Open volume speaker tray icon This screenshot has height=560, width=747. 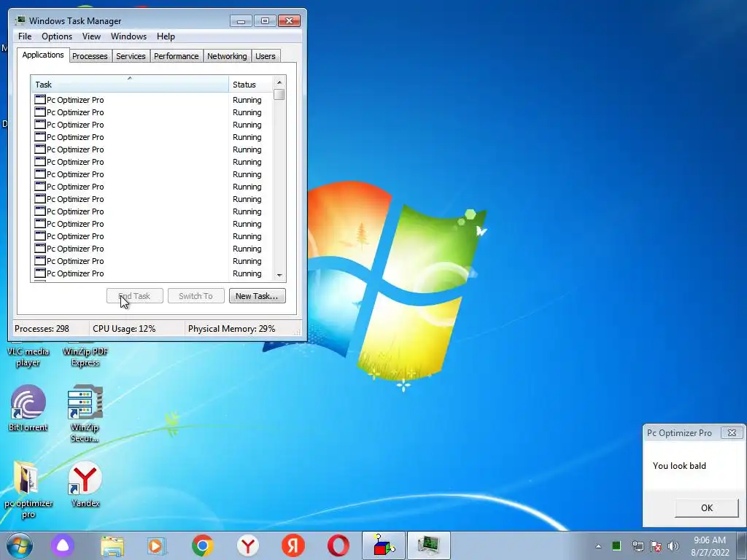point(673,546)
